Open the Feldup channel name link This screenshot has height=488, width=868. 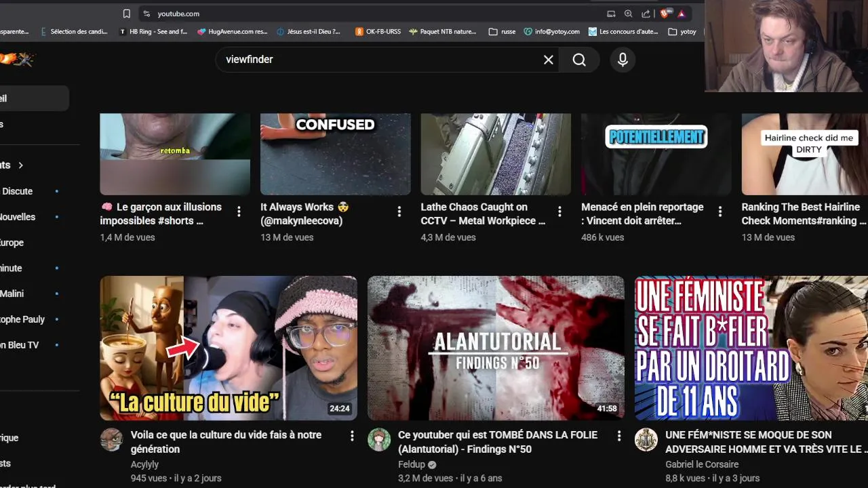(412, 464)
